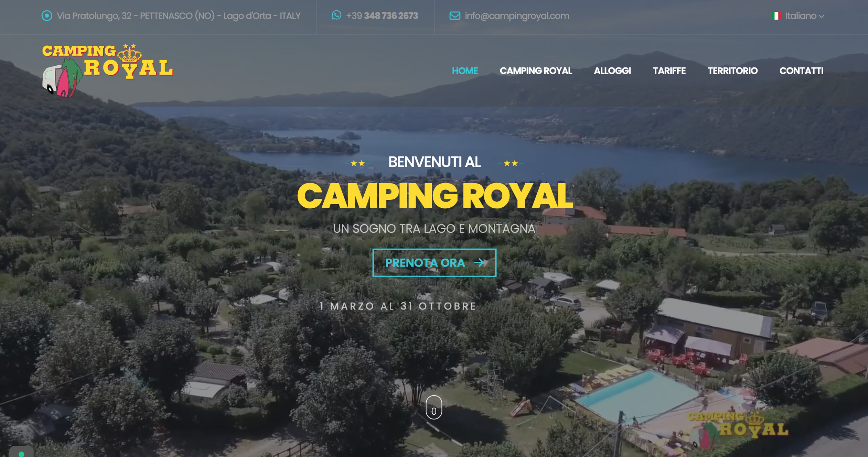Open the Contatti menu item
Image resolution: width=868 pixels, height=457 pixels.
coord(801,71)
